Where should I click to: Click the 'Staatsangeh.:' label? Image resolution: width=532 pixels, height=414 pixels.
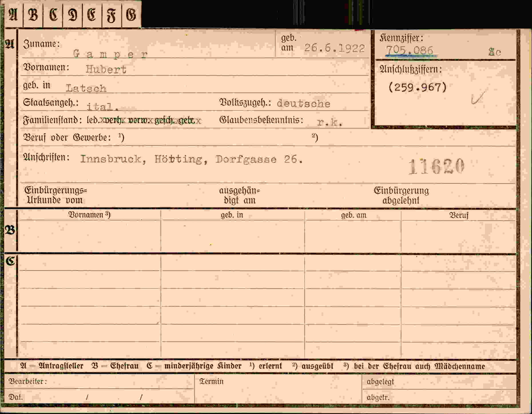coord(51,103)
